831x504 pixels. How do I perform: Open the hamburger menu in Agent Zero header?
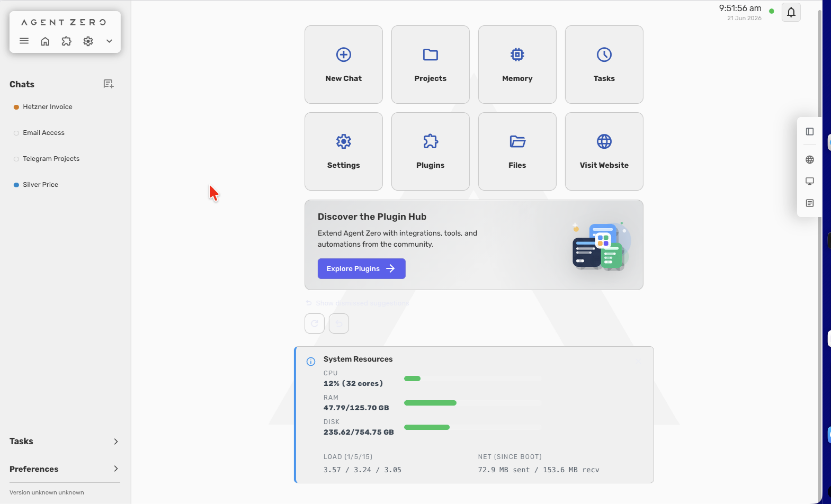[24, 41]
